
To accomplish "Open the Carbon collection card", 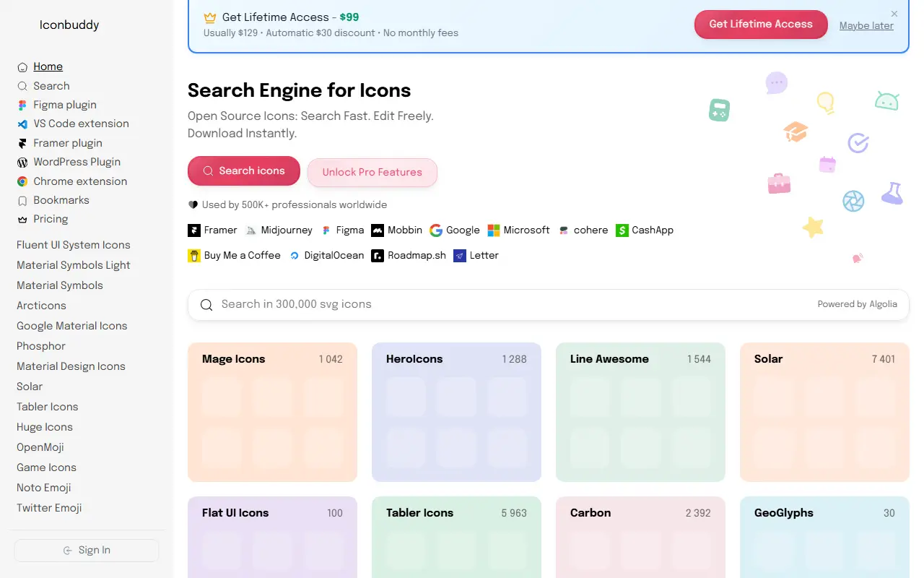I will (x=640, y=537).
